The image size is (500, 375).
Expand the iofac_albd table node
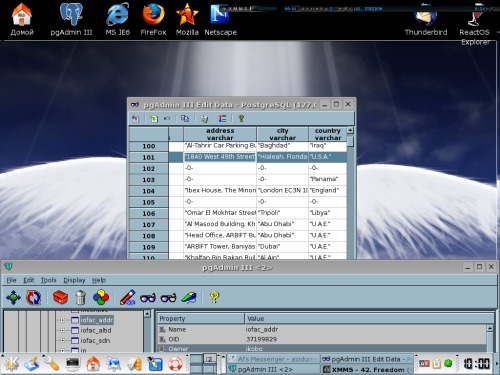[62, 330]
